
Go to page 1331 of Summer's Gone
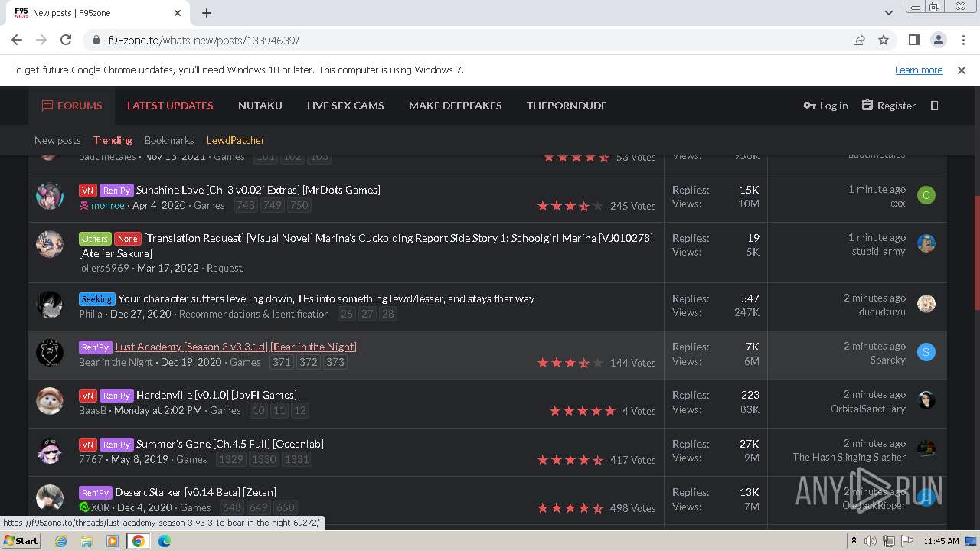(297, 459)
